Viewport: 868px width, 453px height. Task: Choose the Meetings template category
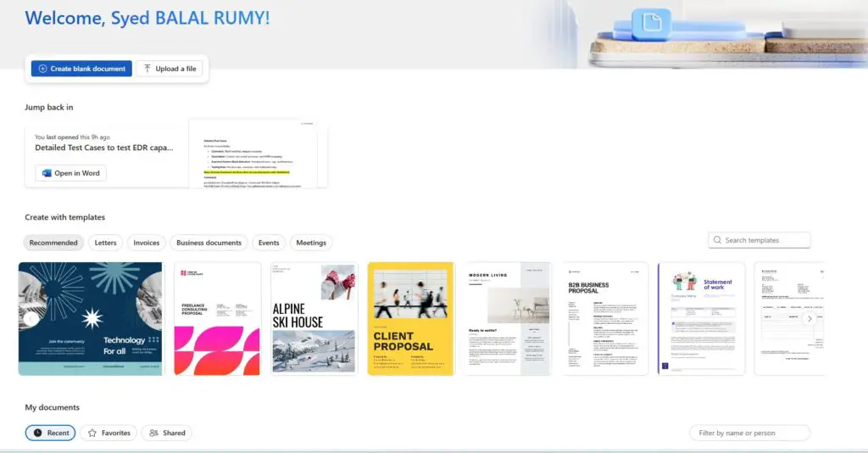(311, 243)
